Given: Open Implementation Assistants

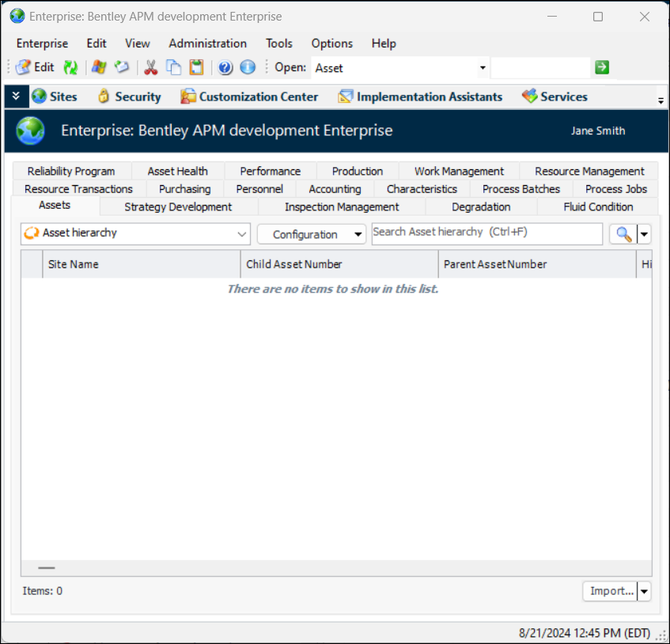Looking at the screenshot, I should coord(420,97).
